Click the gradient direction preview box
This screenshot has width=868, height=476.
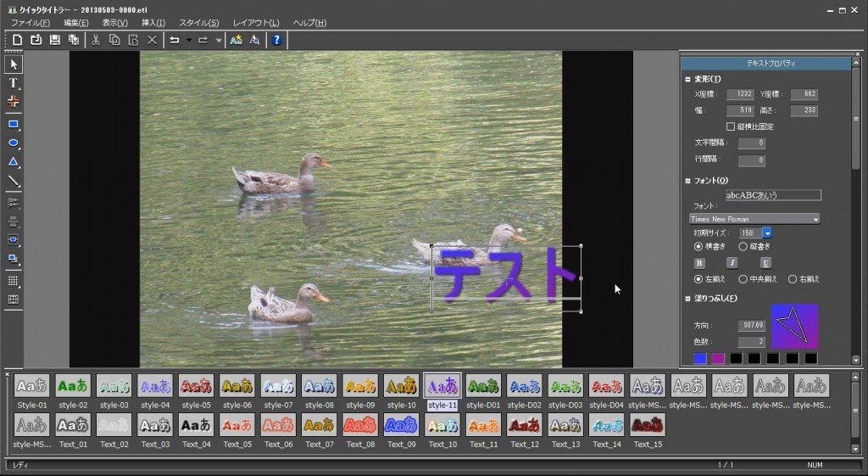pyautogui.click(x=794, y=327)
